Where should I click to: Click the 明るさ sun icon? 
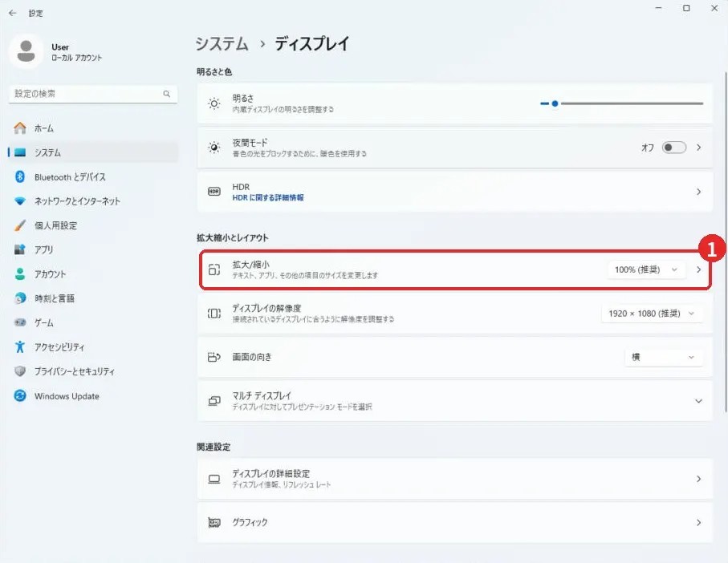point(214,103)
